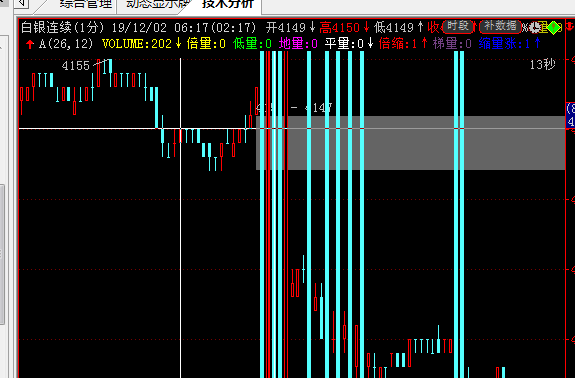Click the yellow 倍量:0 readout
This screenshot has width=575, height=378.
point(206,44)
